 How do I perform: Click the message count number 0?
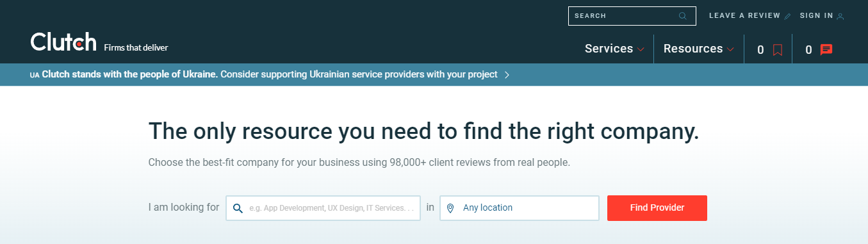(x=809, y=50)
